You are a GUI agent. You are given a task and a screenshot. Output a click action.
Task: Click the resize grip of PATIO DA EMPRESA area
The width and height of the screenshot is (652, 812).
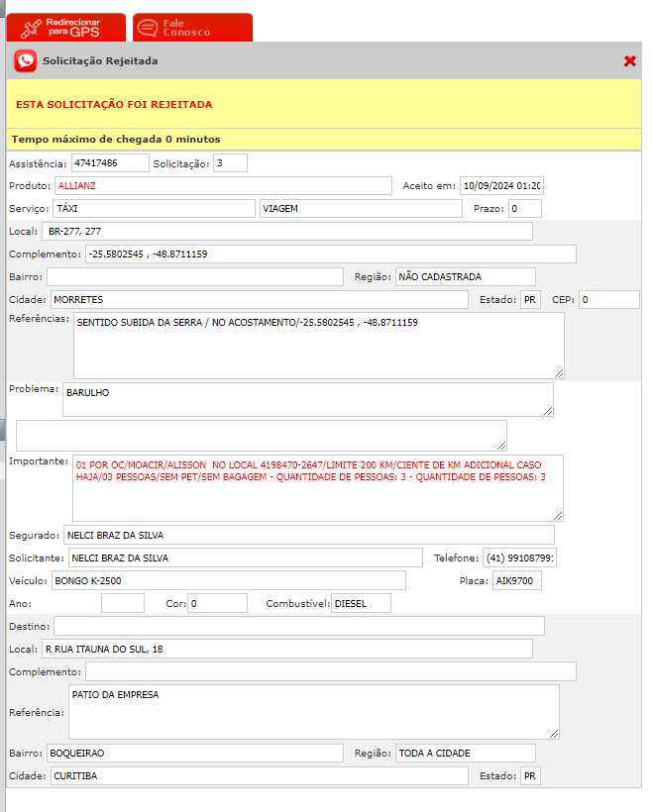pyautogui.click(x=554, y=734)
